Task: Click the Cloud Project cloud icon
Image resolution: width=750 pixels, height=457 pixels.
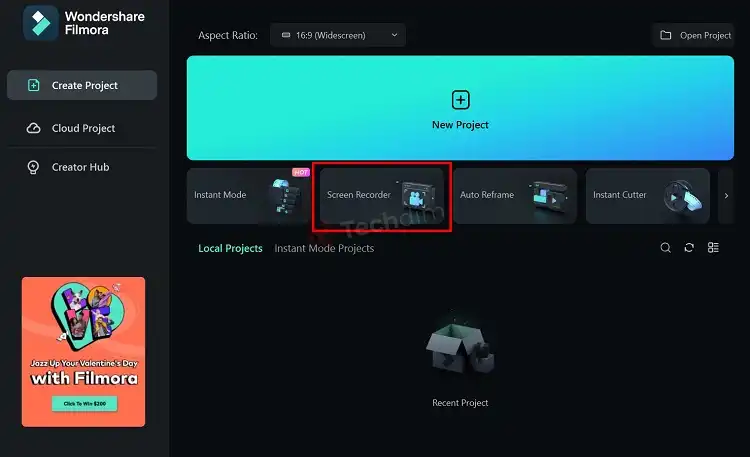Action: [x=32, y=128]
